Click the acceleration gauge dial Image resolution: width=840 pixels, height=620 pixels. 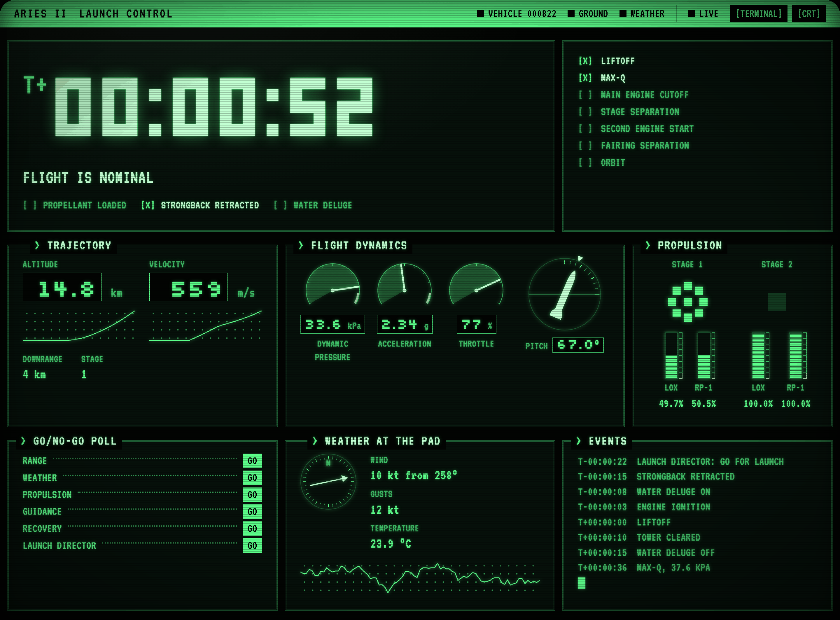click(404, 284)
